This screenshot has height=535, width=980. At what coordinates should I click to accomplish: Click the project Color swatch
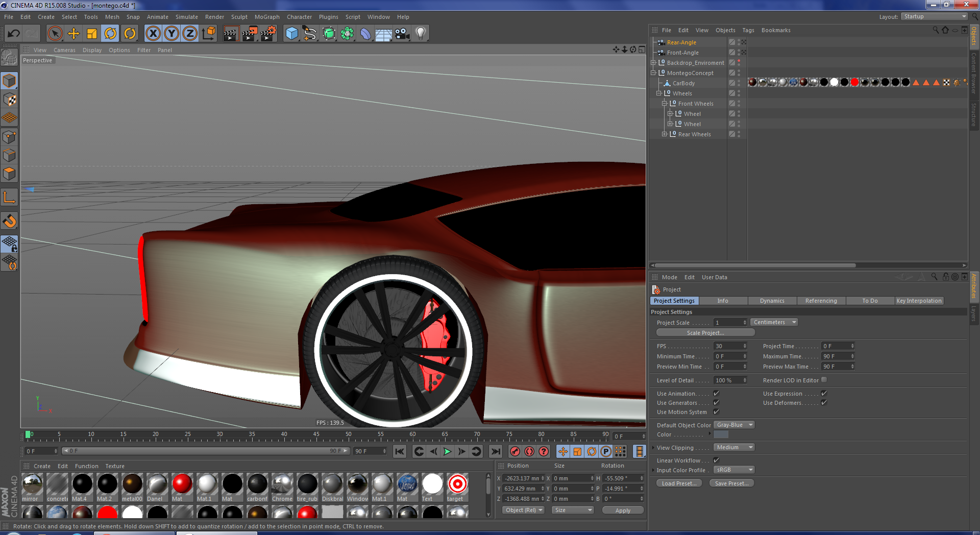(721, 434)
